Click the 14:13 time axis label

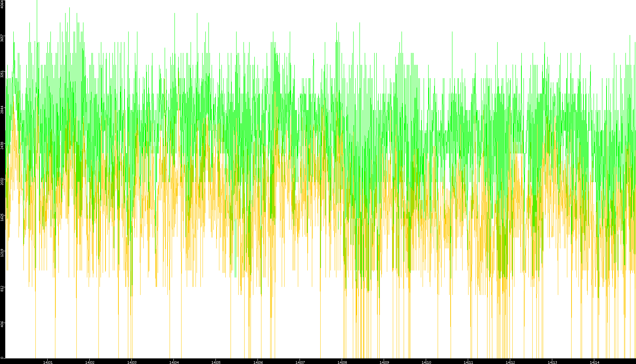pyautogui.click(x=553, y=362)
